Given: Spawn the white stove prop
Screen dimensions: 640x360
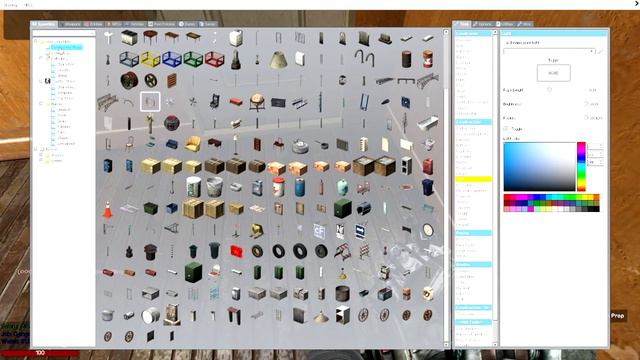Looking at the screenshot, I should click(x=129, y=38).
